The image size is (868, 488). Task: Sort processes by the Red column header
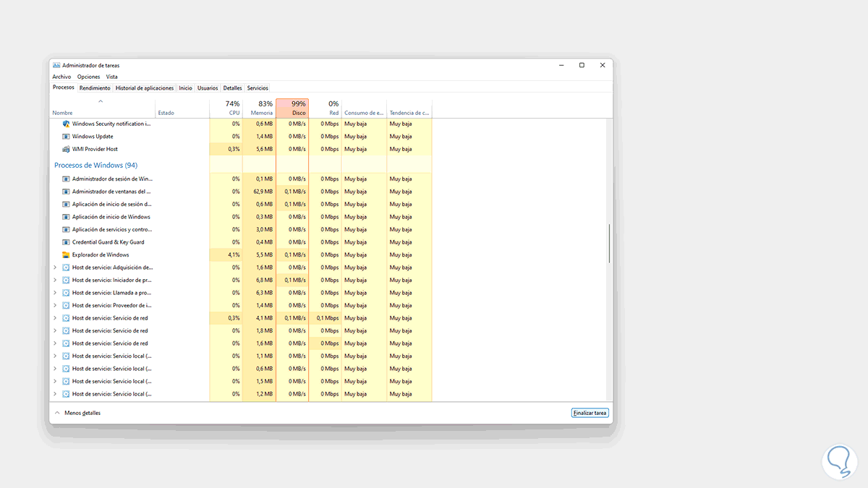(325, 108)
